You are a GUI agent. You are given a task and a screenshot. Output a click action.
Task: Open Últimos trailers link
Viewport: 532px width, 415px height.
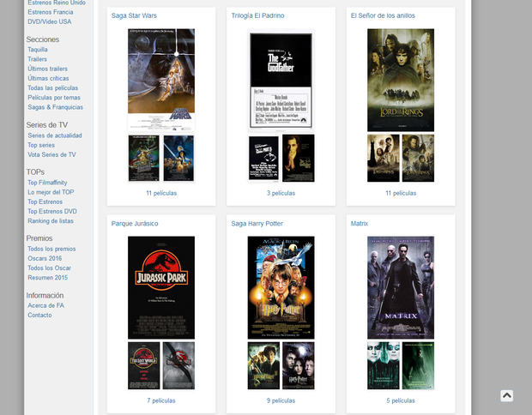pyautogui.click(x=47, y=69)
